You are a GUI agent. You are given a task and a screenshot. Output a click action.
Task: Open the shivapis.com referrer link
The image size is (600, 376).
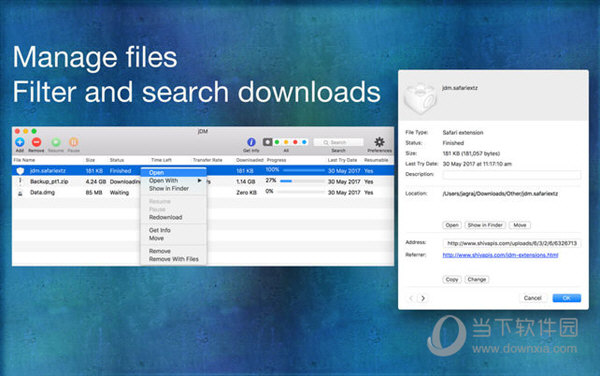point(500,255)
